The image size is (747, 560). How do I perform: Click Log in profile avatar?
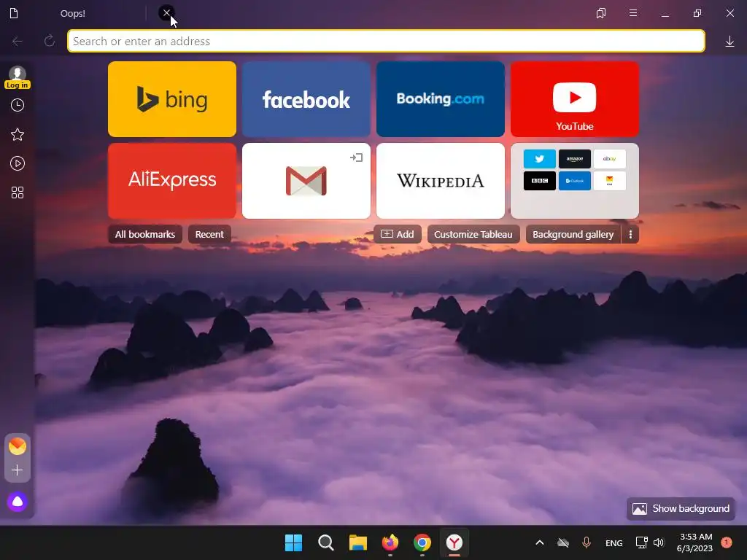(x=18, y=77)
